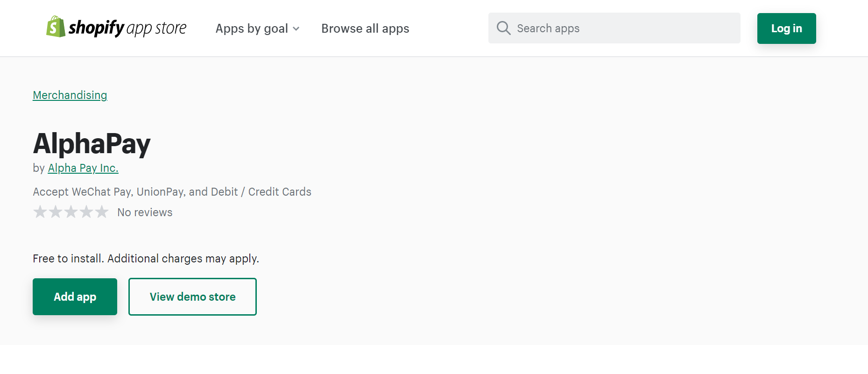Select the fifth rating star
Screen dimensions: 868x374
102,212
